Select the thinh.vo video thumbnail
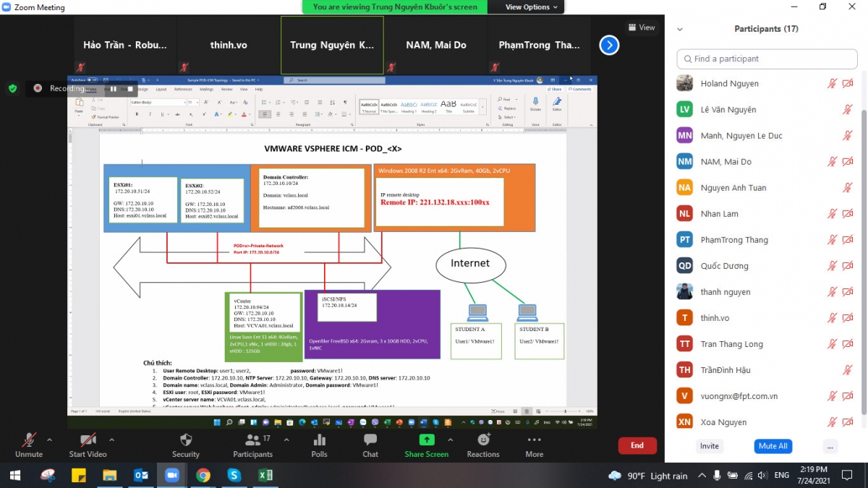 (229, 45)
